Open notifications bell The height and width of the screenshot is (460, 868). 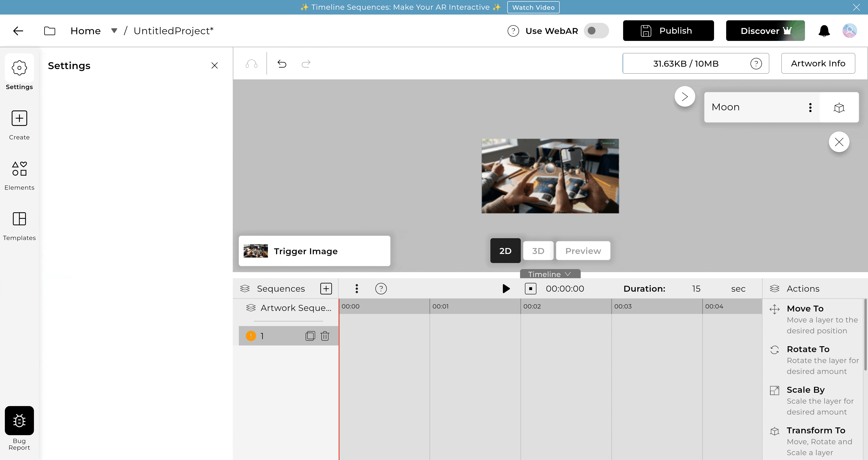(824, 31)
